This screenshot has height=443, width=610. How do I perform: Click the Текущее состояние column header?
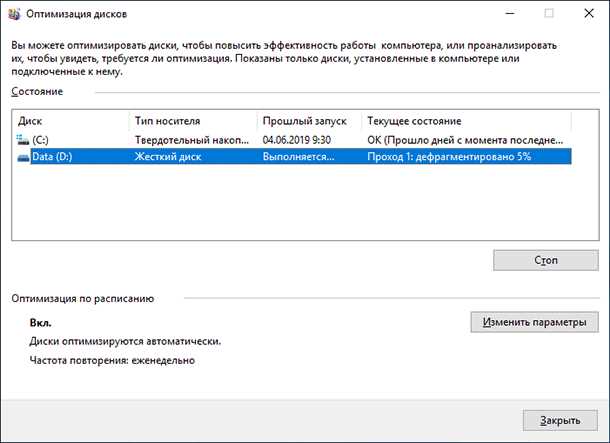point(466,121)
